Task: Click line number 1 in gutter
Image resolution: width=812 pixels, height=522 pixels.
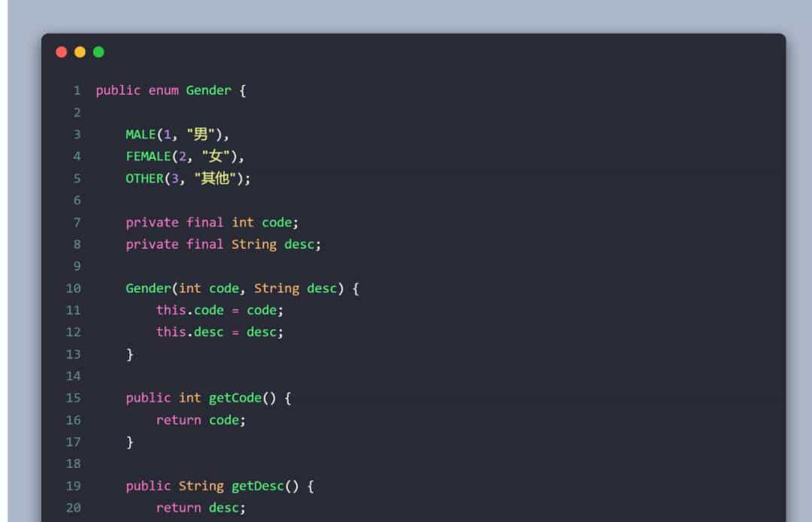Action: [x=77, y=91]
